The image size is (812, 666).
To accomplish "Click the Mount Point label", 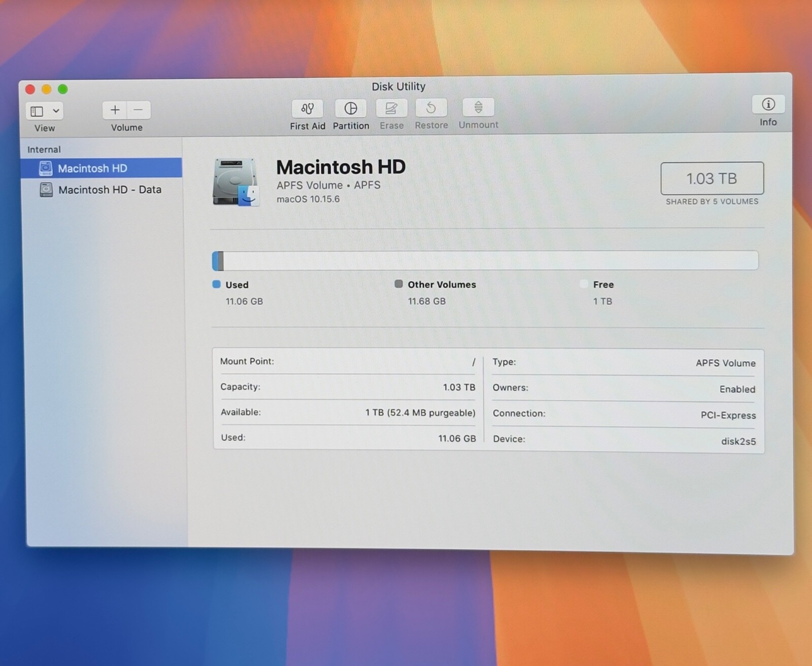I will [247, 361].
